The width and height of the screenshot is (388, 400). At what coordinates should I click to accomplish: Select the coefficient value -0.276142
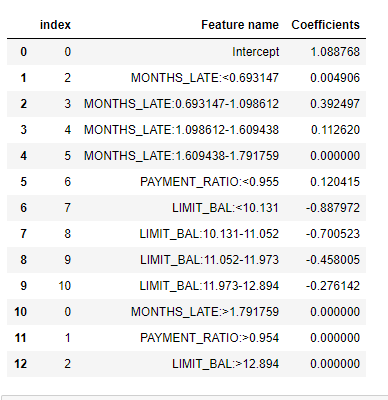click(333, 286)
